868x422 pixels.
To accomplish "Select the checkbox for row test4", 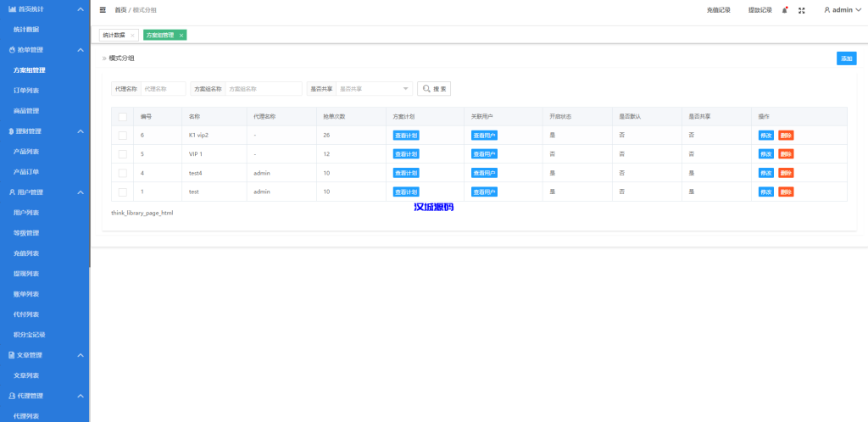I will (x=122, y=173).
